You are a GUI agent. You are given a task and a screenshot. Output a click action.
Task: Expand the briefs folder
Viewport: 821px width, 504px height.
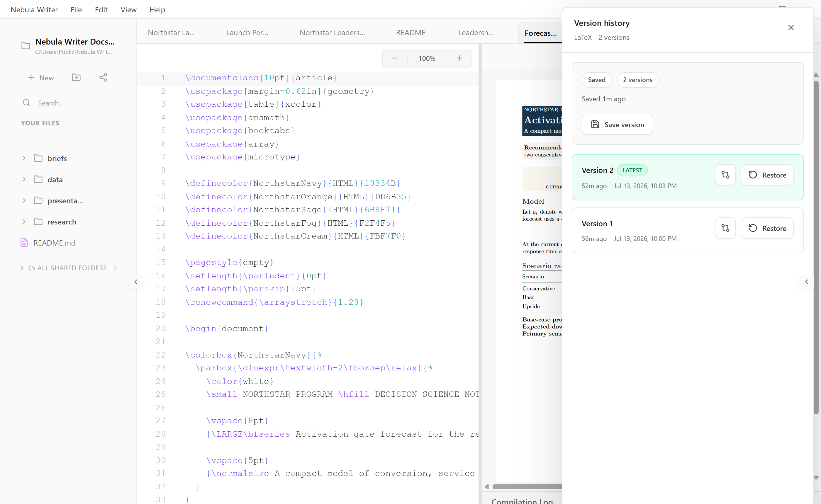[x=24, y=158]
